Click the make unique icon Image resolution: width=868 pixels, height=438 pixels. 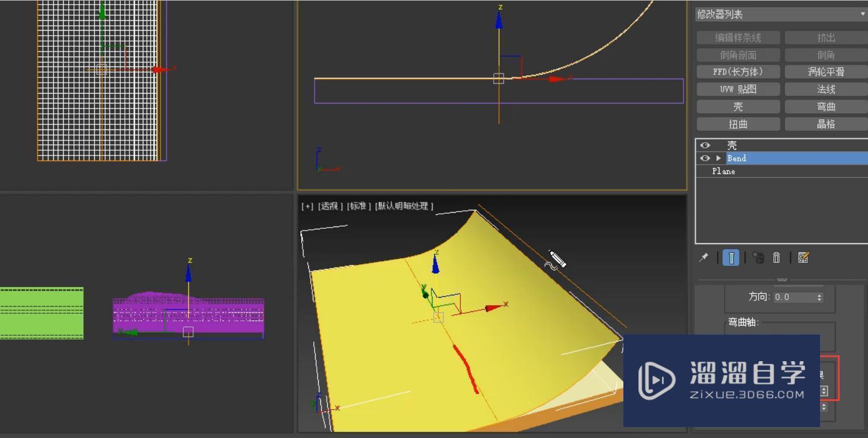(758, 258)
